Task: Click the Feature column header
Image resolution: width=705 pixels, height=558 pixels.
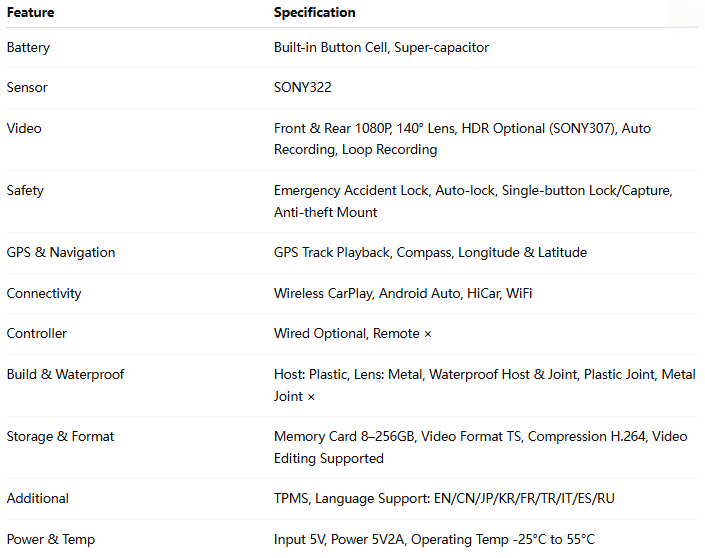Action: point(30,13)
